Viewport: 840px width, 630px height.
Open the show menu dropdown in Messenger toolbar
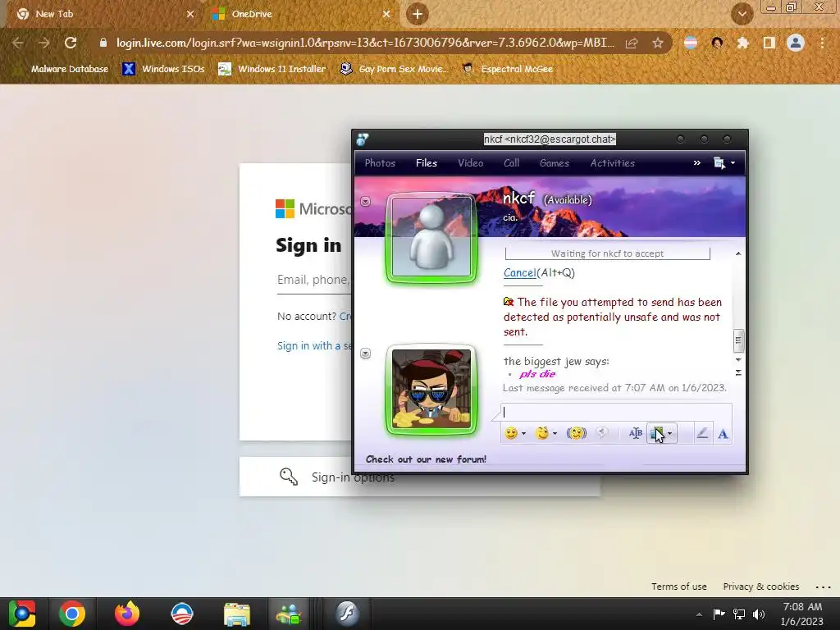pyautogui.click(x=724, y=163)
